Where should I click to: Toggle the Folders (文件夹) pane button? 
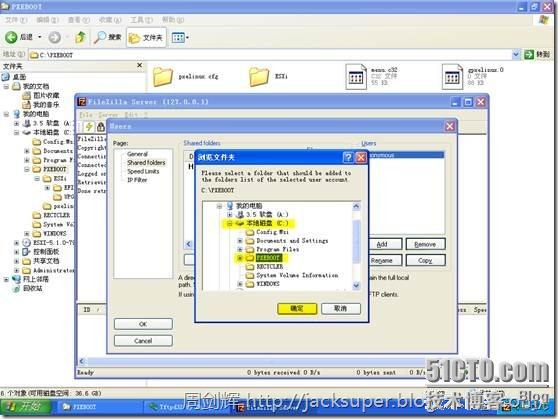point(146,37)
